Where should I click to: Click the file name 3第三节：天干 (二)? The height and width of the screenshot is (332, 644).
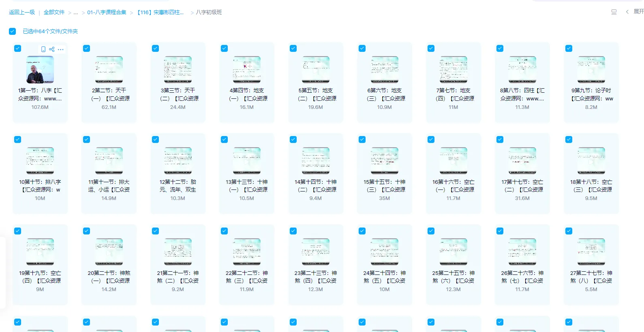tap(178, 94)
